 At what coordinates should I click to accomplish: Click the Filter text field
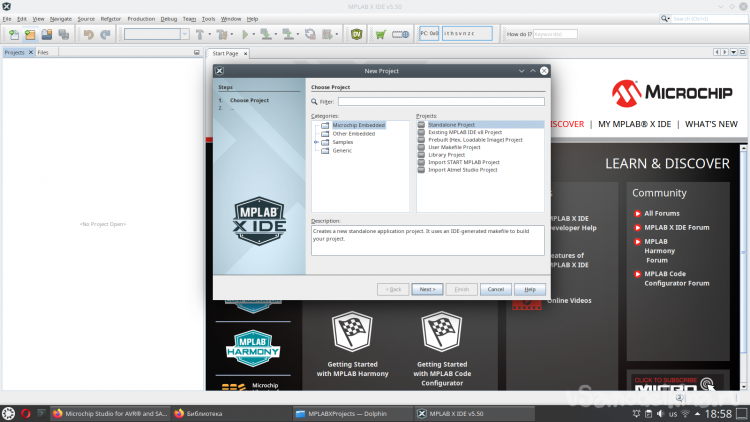point(440,101)
